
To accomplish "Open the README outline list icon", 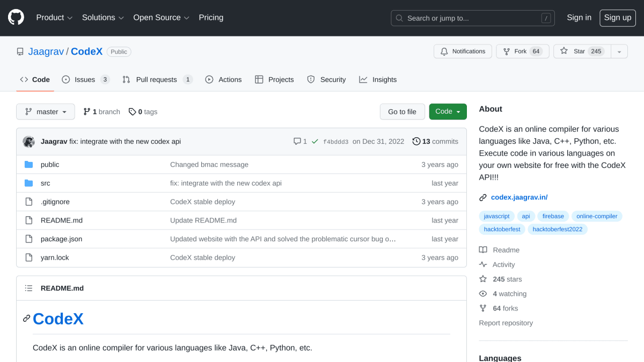I will (29, 288).
